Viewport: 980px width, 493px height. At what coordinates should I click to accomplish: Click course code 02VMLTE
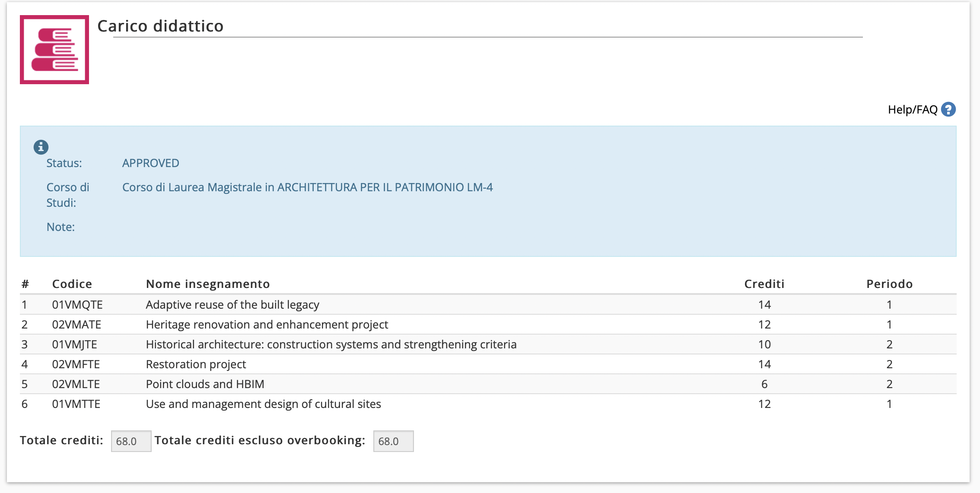click(76, 384)
